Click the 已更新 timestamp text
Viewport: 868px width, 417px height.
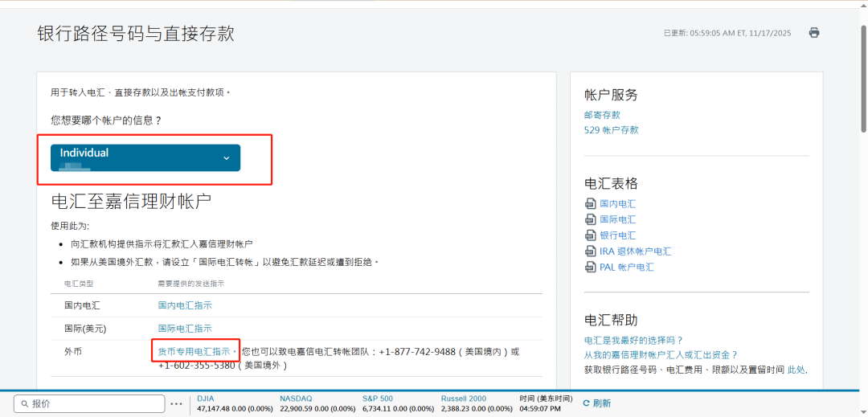tap(727, 33)
